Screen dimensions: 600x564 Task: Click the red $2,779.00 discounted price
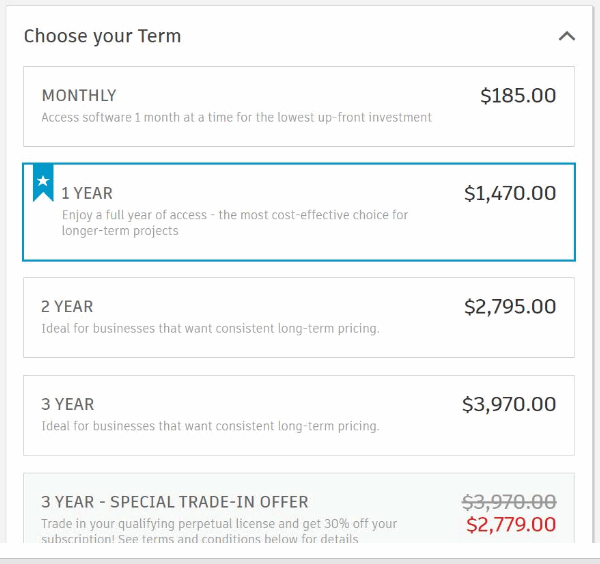(510, 525)
